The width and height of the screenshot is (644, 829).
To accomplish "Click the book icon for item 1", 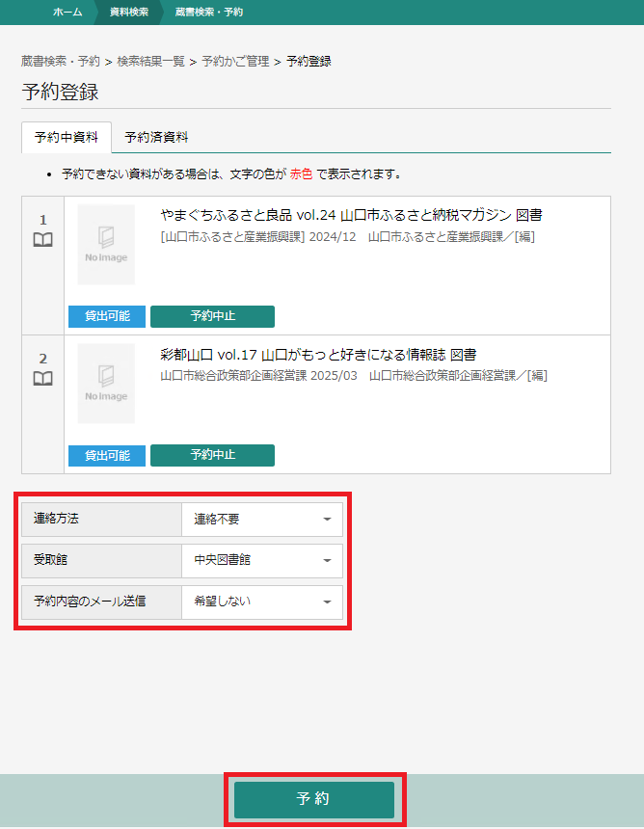I will [x=42, y=240].
